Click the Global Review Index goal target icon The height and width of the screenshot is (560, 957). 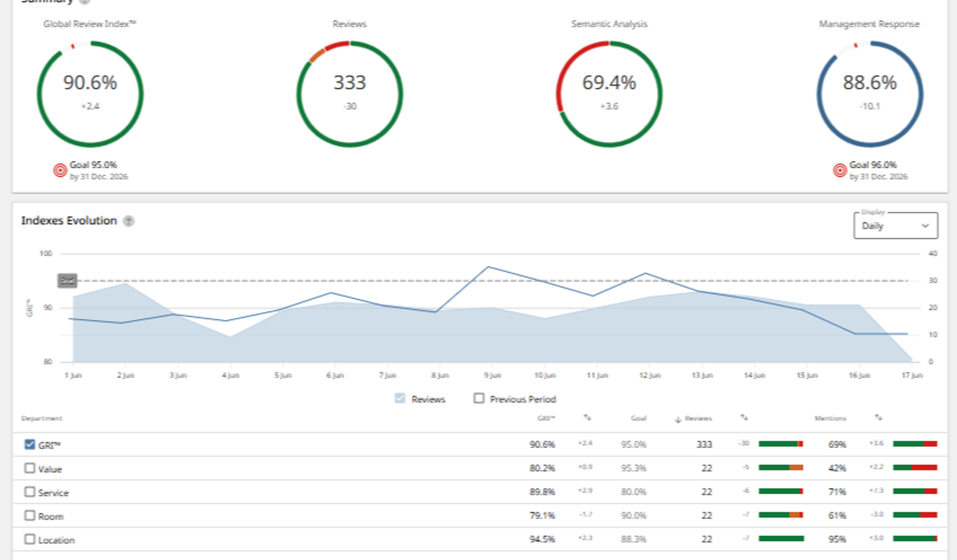pos(60,170)
